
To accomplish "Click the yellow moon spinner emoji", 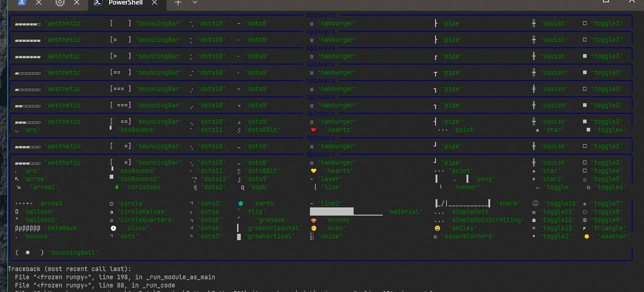I will click(x=314, y=228).
